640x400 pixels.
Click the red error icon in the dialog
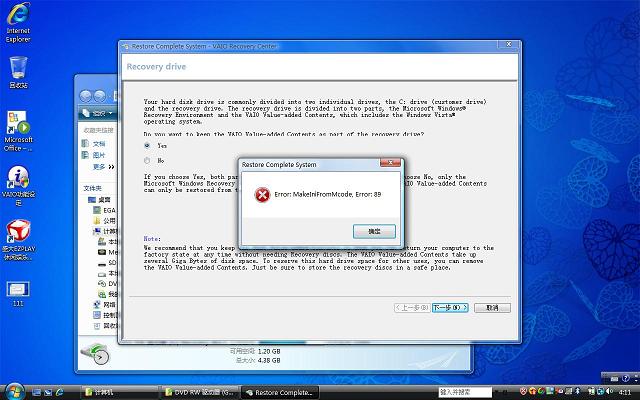click(262, 195)
